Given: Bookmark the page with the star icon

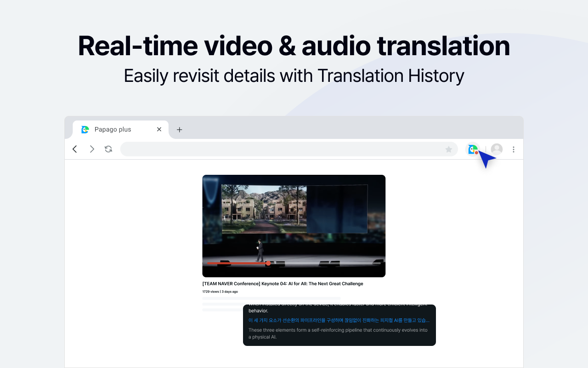Looking at the screenshot, I should point(449,149).
